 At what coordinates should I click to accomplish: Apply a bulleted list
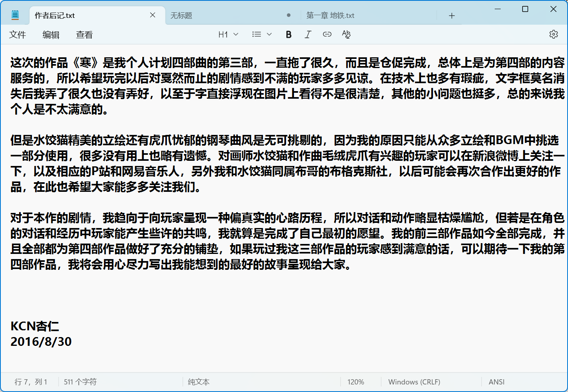256,34
